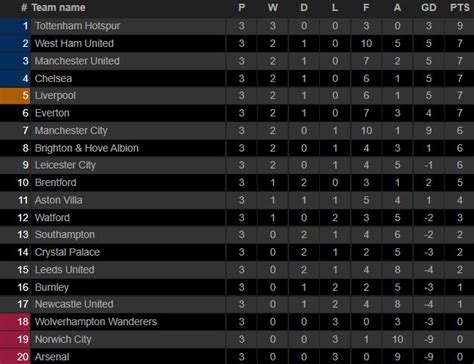Select Norwich City in the standings
The image size is (474, 364).
point(63,339)
